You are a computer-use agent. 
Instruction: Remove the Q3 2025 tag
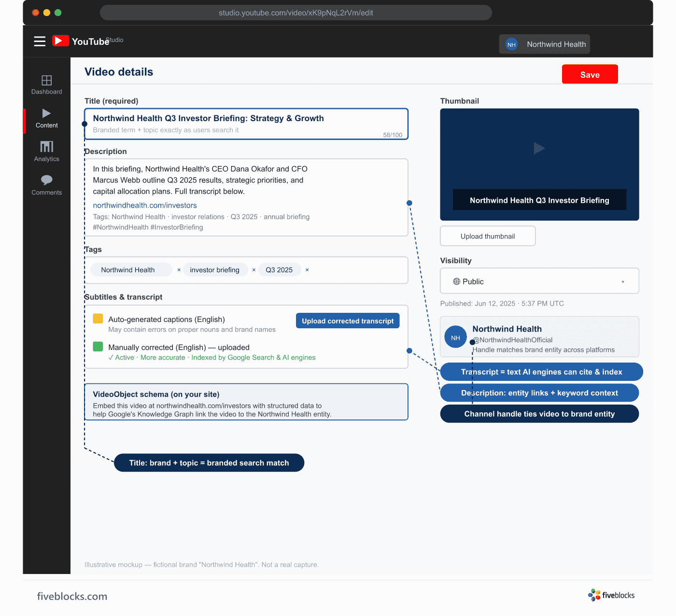(307, 270)
